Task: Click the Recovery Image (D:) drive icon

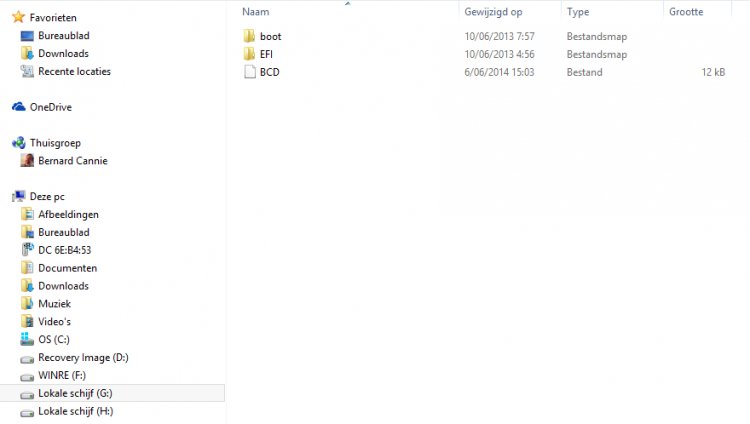Action: click(27, 359)
